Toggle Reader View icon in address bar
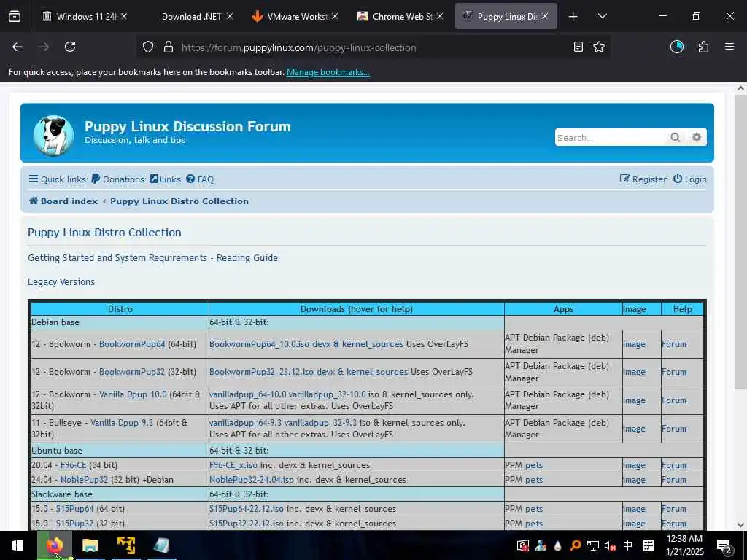The image size is (747, 560). [578, 47]
